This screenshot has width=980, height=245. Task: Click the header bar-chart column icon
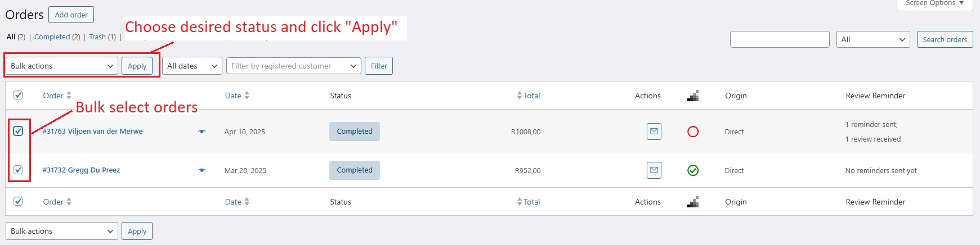pos(693,96)
